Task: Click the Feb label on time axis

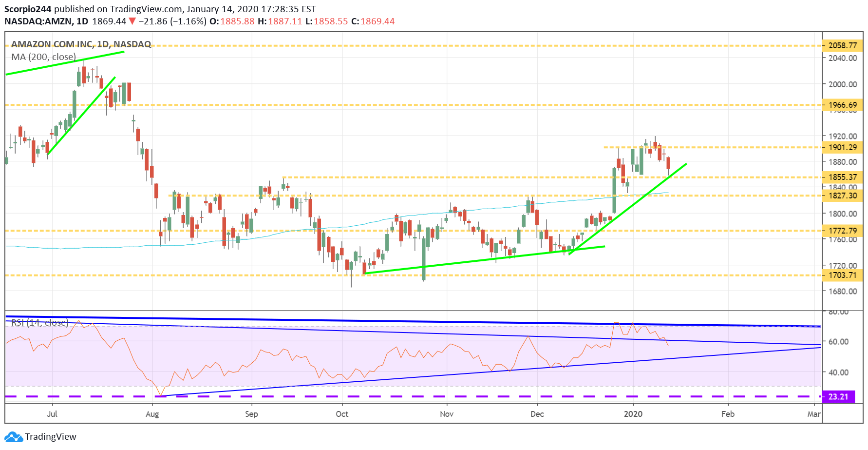Action: click(x=728, y=414)
